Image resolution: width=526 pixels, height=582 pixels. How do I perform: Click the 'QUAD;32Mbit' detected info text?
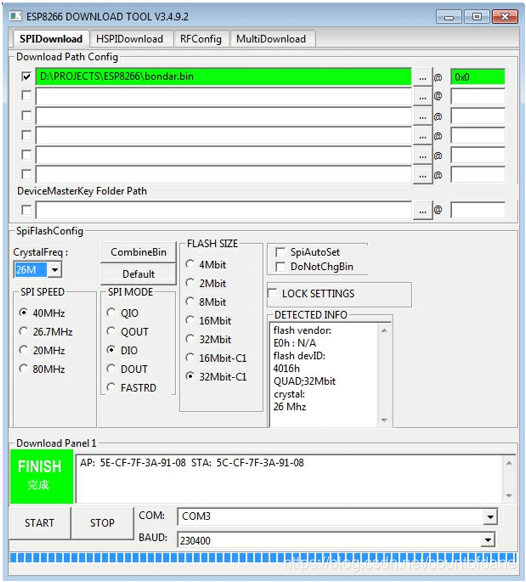click(304, 381)
